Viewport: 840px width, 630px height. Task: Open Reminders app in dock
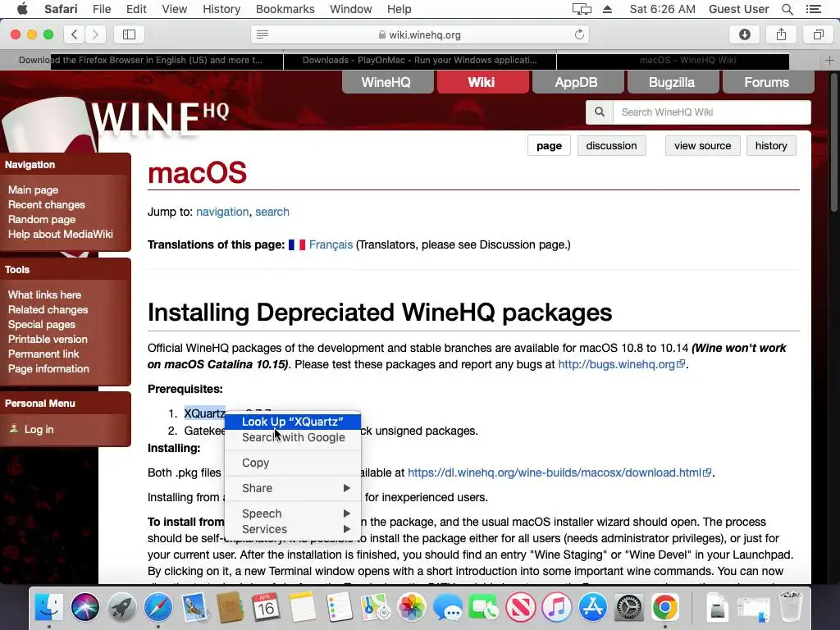coord(339,608)
